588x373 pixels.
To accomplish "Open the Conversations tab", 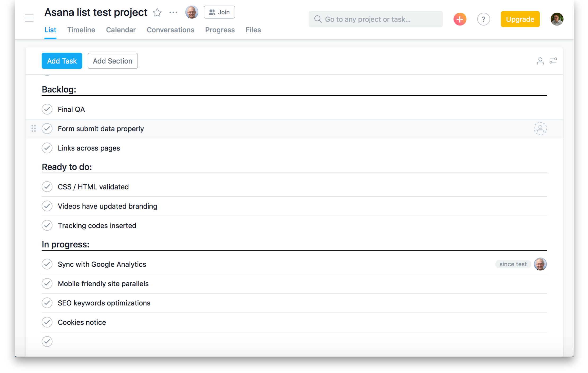I will pos(170,30).
